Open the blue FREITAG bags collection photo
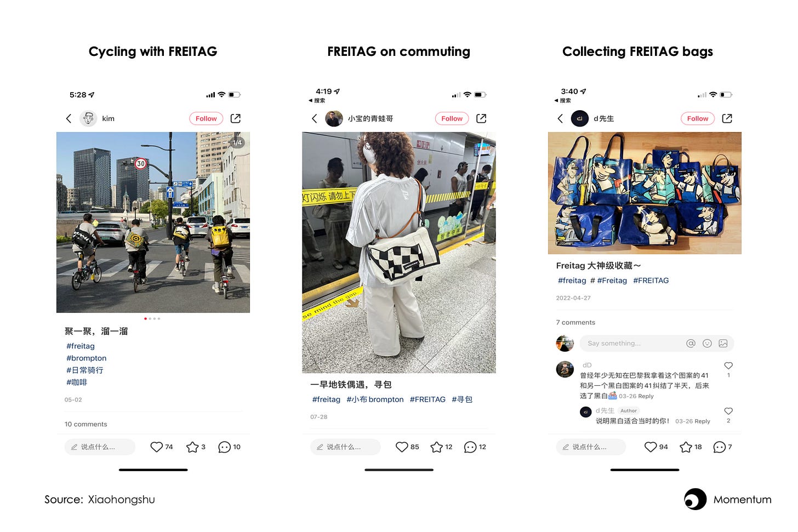798x532 pixels. [x=645, y=193]
